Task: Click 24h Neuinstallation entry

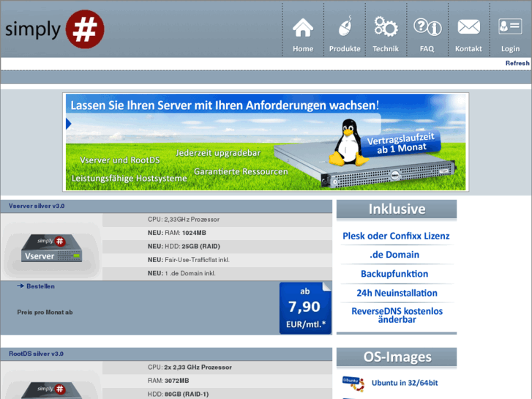Action: pos(397,293)
